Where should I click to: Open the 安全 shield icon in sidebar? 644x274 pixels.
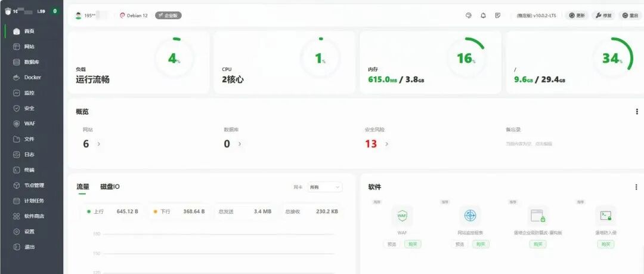click(x=17, y=108)
